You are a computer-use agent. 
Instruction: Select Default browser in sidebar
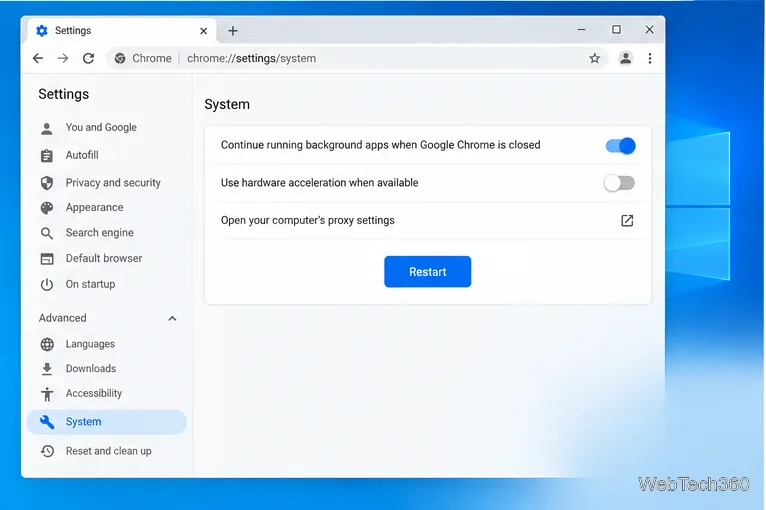[106, 258]
